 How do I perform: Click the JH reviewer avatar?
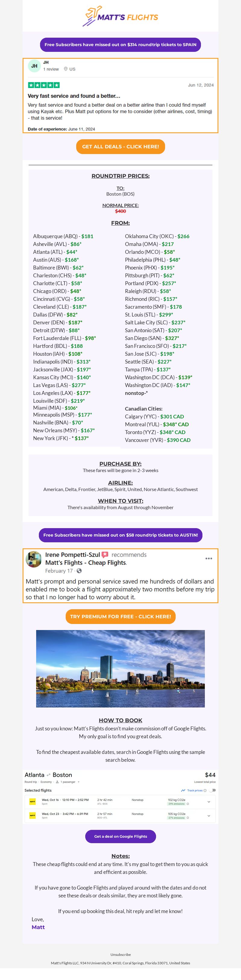(34, 66)
